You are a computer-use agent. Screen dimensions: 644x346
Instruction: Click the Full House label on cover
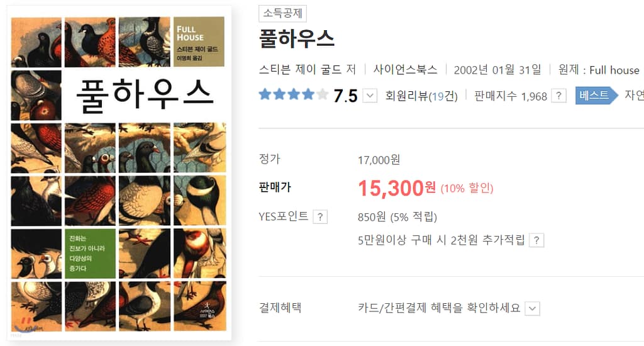199,42
